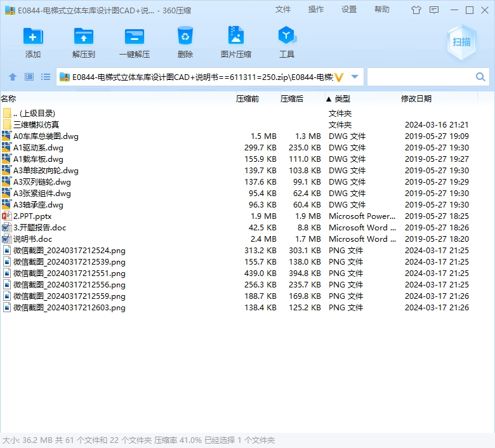Open the feedback message icon

click(434, 10)
